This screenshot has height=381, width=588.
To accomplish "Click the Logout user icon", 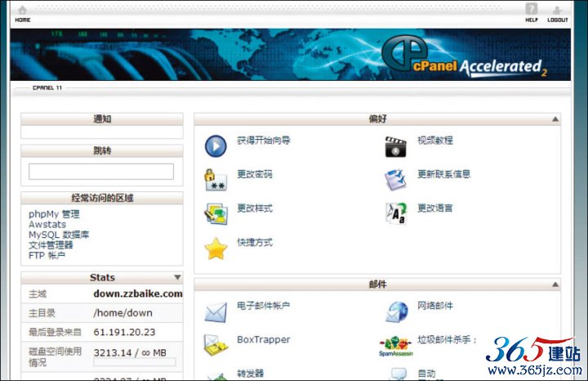I will pos(557,10).
